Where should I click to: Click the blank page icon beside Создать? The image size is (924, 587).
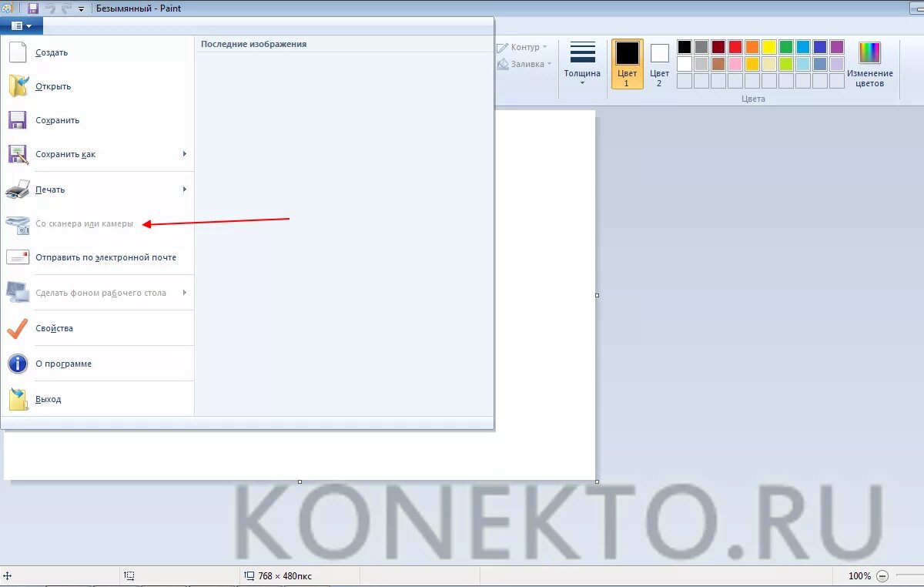pyautogui.click(x=18, y=52)
